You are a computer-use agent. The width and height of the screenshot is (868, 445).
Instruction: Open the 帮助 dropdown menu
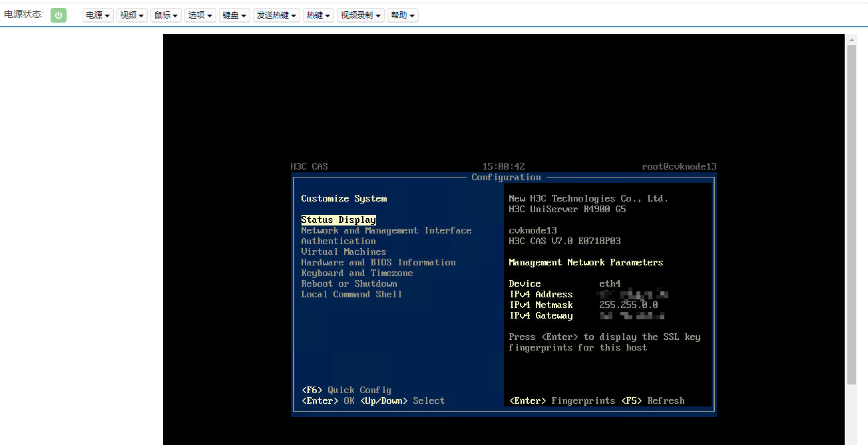tap(403, 15)
